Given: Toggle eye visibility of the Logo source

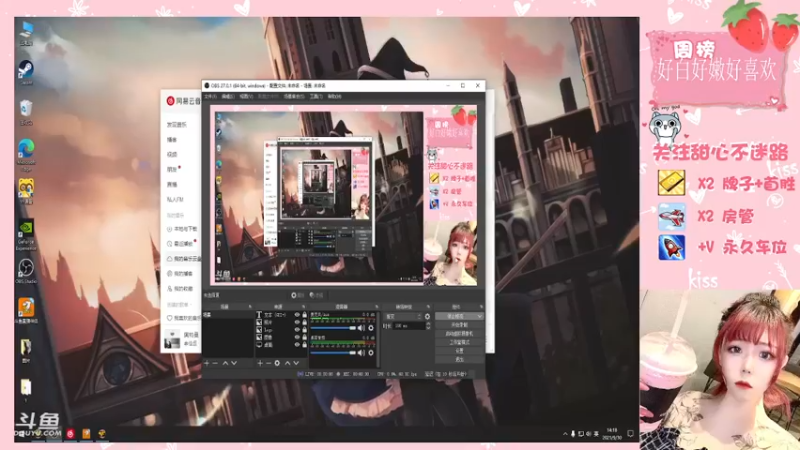Looking at the screenshot, I should (x=297, y=330).
